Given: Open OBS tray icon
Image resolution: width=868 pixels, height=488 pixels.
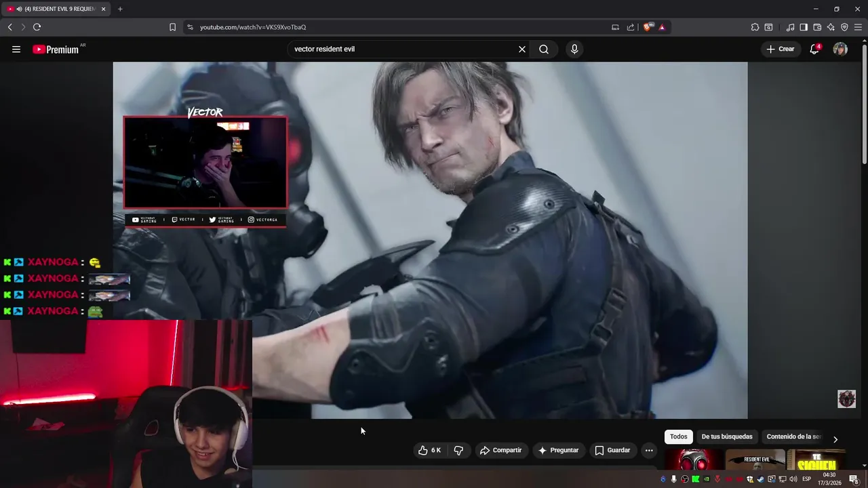Looking at the screenshot, I should [x=684, y=479].
